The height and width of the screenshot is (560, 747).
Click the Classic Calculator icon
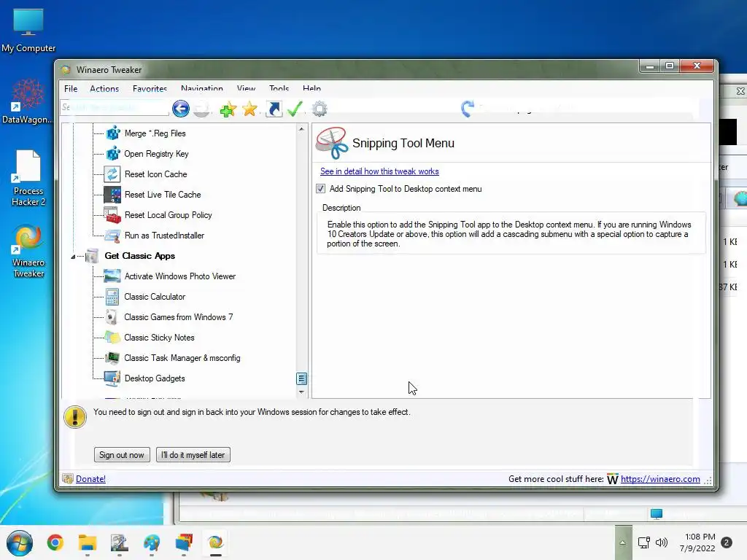point(112,297)
